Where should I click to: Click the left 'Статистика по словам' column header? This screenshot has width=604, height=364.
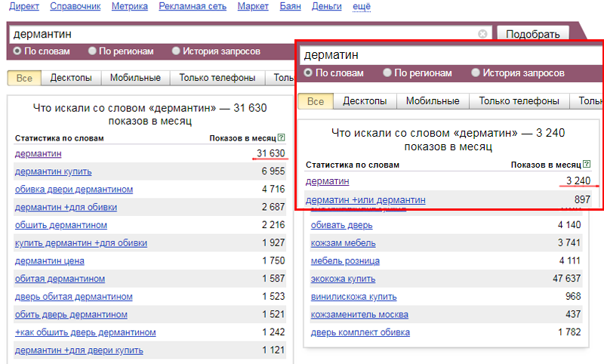point(60,138)
